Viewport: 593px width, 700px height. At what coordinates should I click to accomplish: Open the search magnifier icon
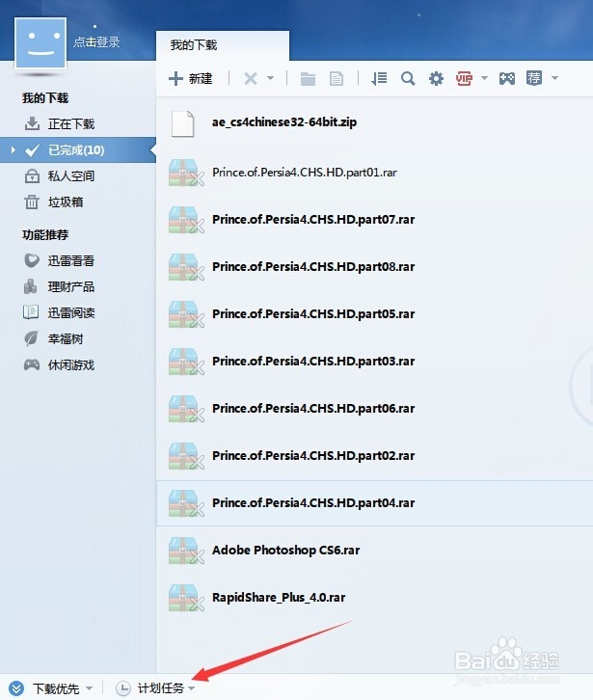[408, 79]
